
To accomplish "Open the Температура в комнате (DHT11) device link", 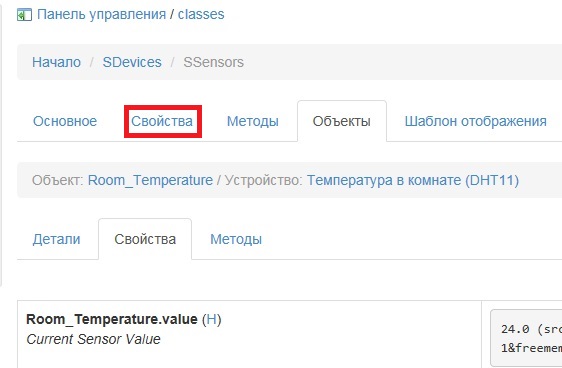I will (413, 180).
